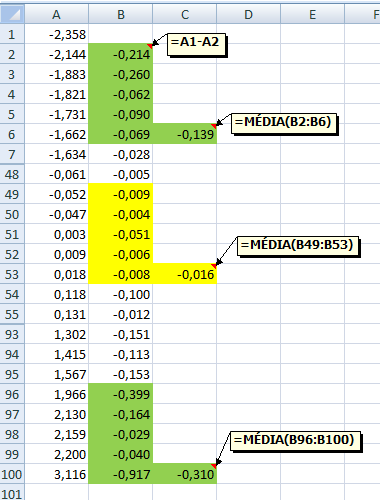Select row 101 header
380x500 pixels.
click(12, 492)
